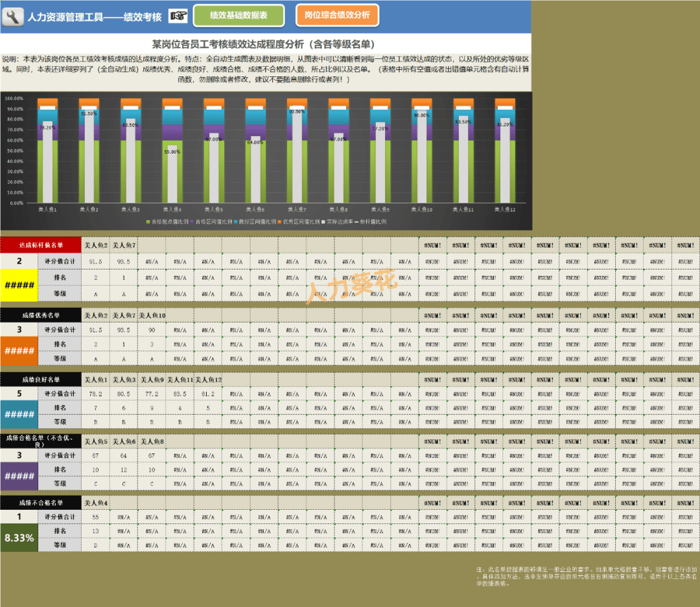Go to 岗位综合绩效分析 via orange button

tap(337, 16)
